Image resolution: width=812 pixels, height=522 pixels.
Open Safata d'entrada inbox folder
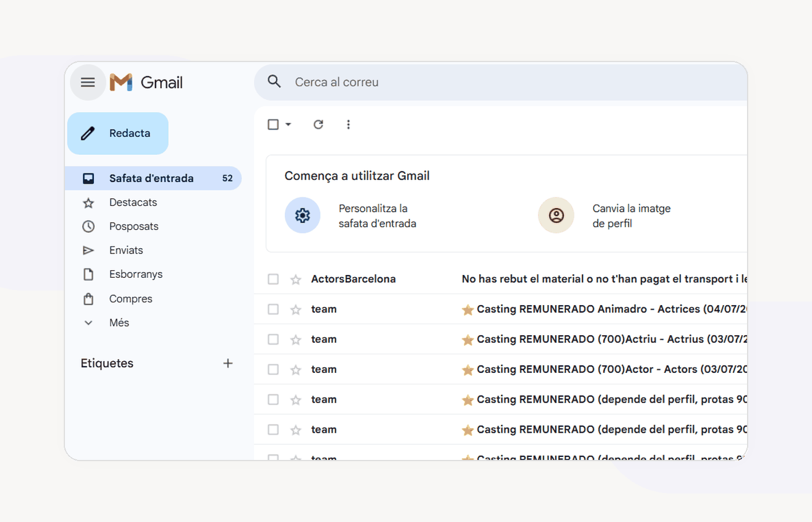[x=153, y=178]
